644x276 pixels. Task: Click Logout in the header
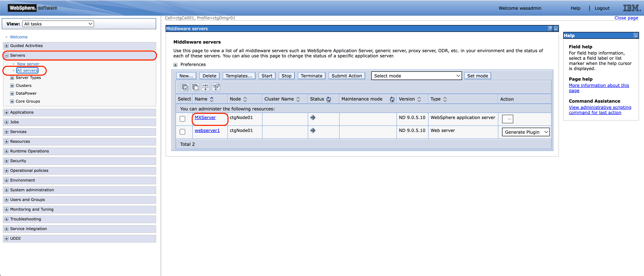pyautogui.click(x=602, y=8)
